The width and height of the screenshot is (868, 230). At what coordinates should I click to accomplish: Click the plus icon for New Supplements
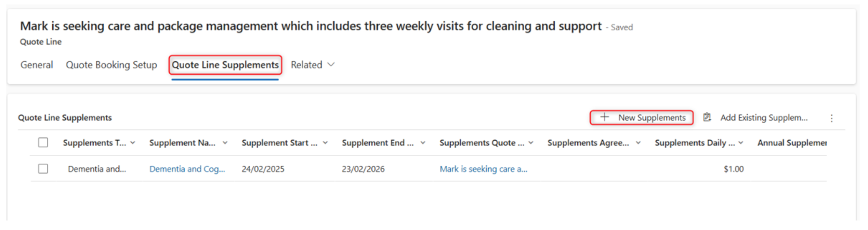(605, 117)
